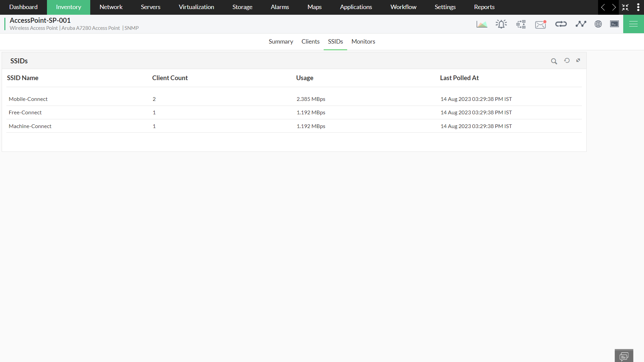The image size is (644, 362).
Task: Refresh the SSIDs widget
Action: pyautogui.click(x=567, y=61)
